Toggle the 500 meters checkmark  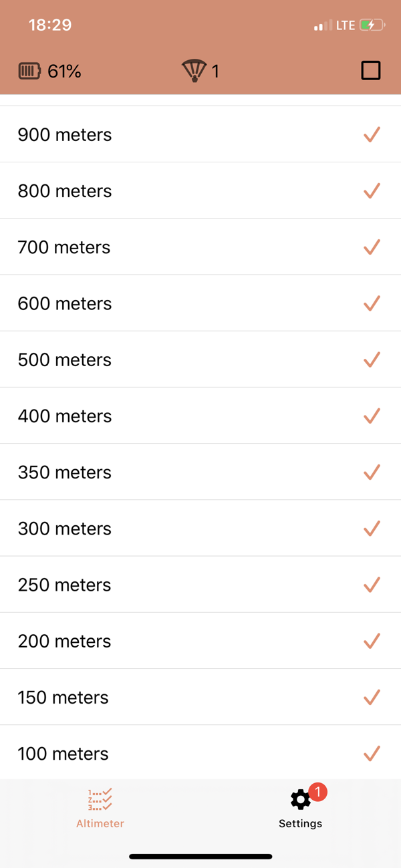[372, 359]
